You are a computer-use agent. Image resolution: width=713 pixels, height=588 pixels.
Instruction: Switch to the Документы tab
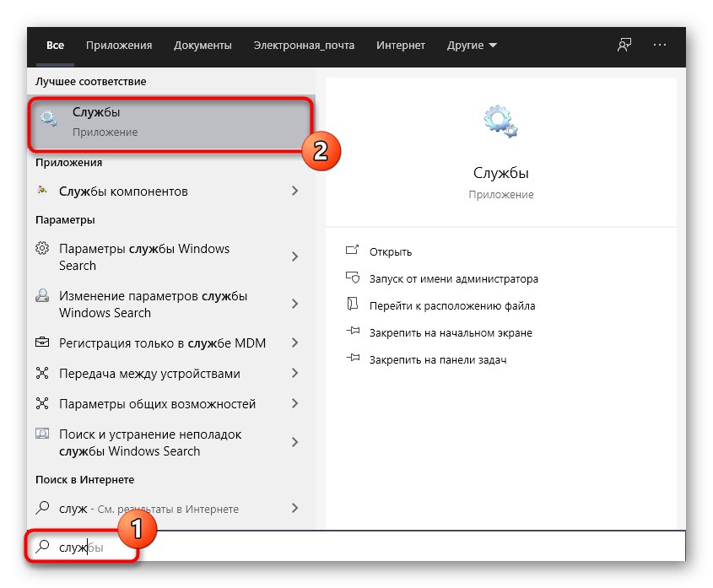point(203,46)
